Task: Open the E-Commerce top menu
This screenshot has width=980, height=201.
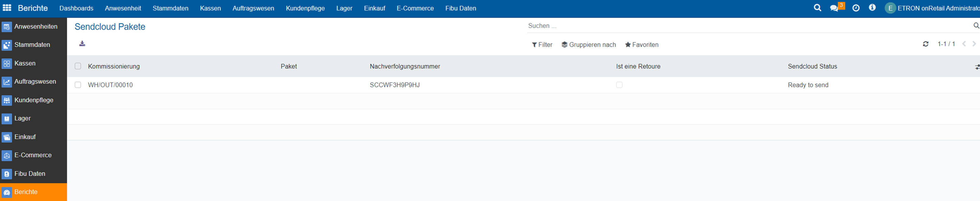Action: (x=415, y=8)
